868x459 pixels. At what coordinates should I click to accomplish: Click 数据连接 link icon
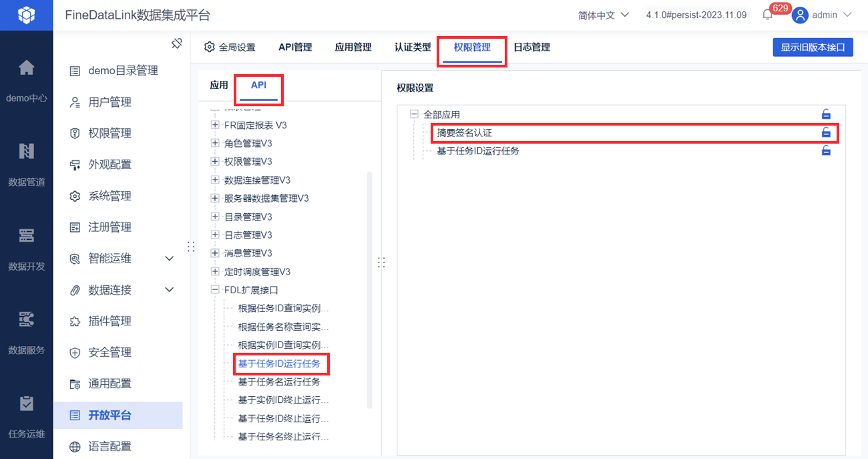pyautogui.click(x=75, y=290)
